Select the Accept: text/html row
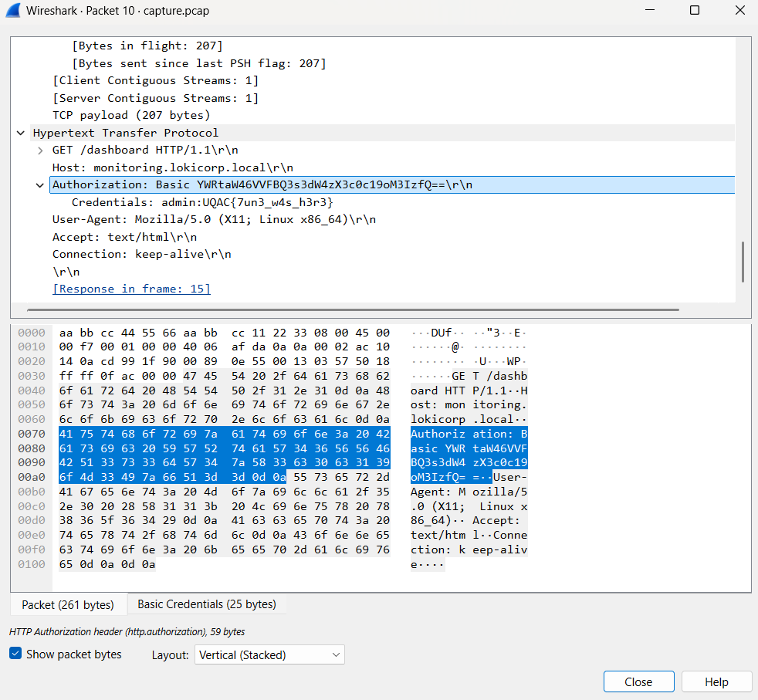758x700 pixels. click(x=125, y=237)
